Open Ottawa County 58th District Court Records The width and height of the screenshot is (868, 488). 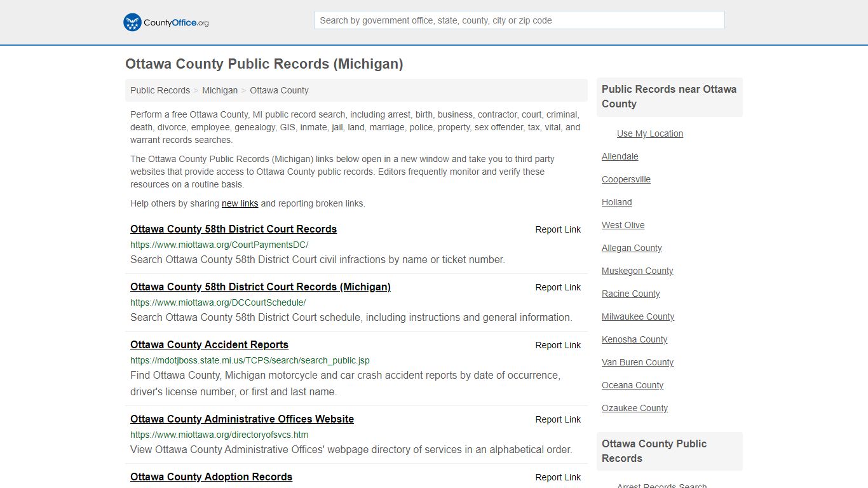coord(233,229)
